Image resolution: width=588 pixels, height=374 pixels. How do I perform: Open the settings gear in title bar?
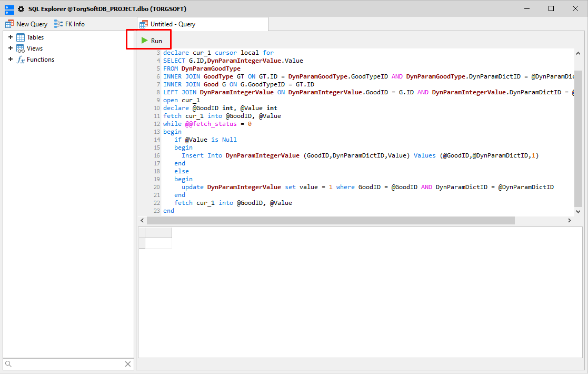20,8
